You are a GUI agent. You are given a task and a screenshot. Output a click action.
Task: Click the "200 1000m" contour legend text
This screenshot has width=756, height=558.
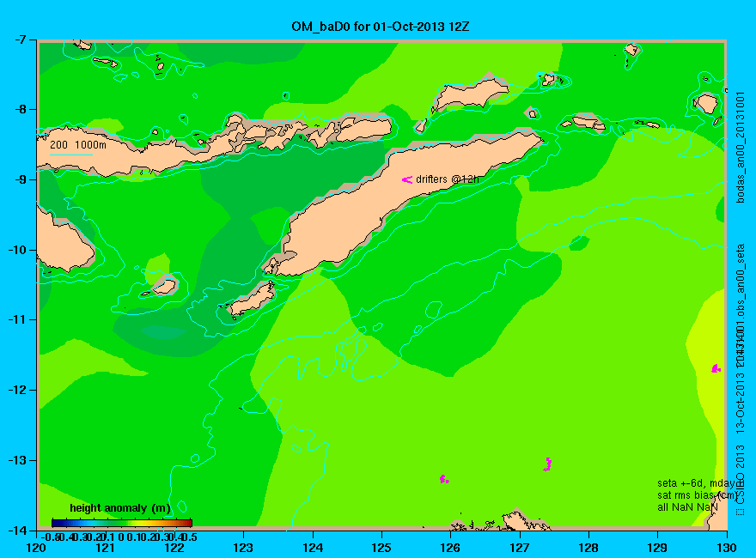point(78,144)
